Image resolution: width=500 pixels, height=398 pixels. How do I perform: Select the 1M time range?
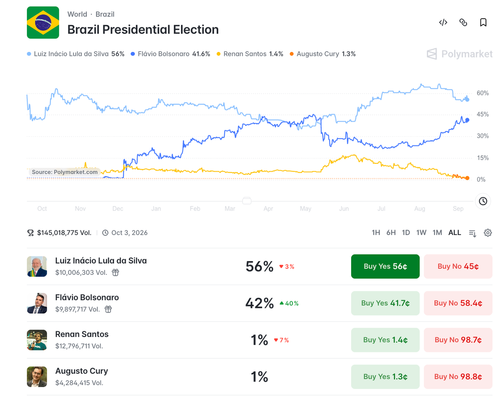click(437, 233)
